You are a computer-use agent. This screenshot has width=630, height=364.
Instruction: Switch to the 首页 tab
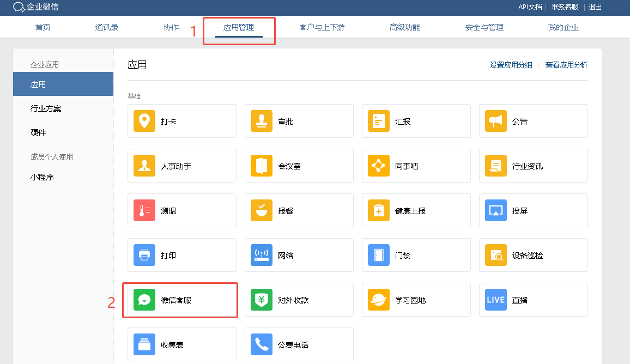[x=43, y=27]
